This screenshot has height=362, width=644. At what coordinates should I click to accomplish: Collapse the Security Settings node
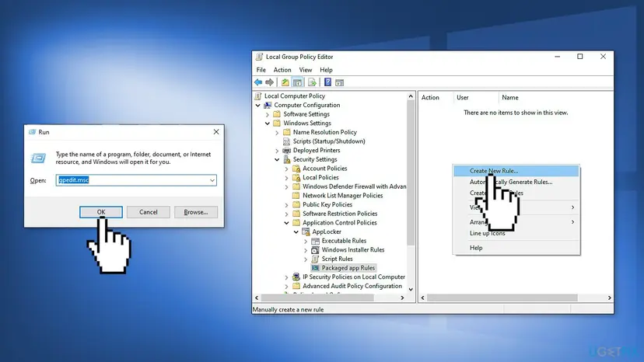point(277,159)
